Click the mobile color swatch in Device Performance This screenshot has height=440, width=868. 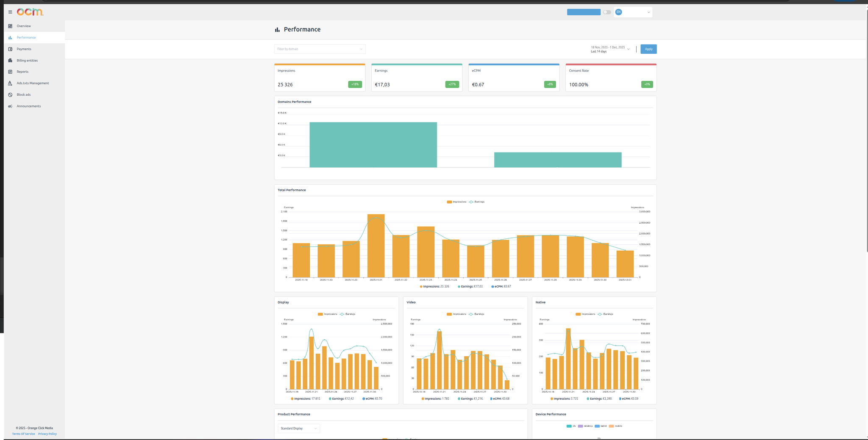(612, 426)
